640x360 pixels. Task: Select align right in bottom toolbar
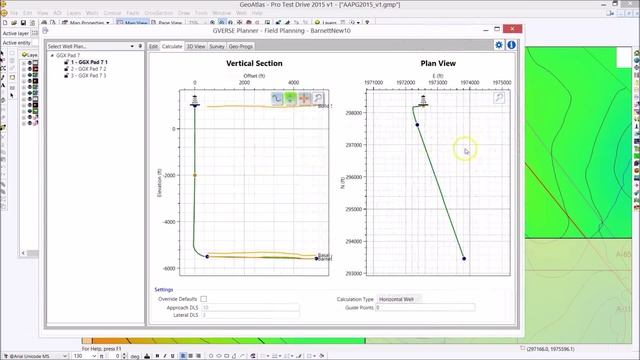[198, 356]
